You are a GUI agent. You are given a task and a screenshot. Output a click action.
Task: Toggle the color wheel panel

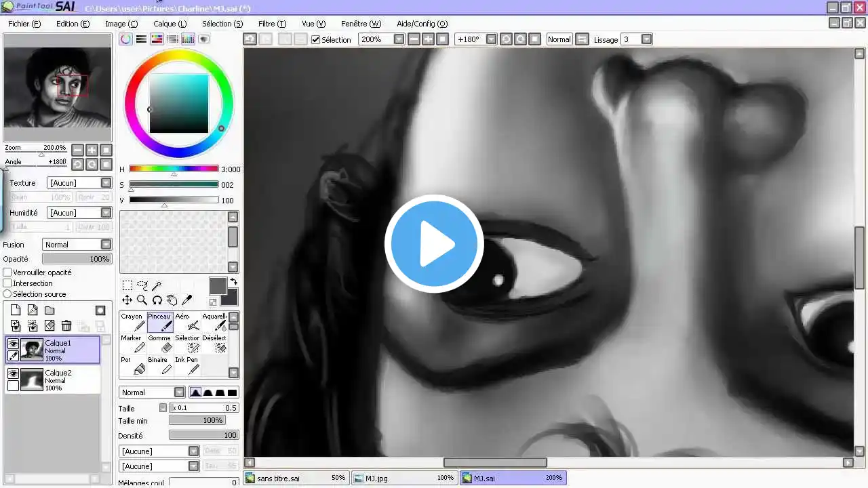coord(126,39)
